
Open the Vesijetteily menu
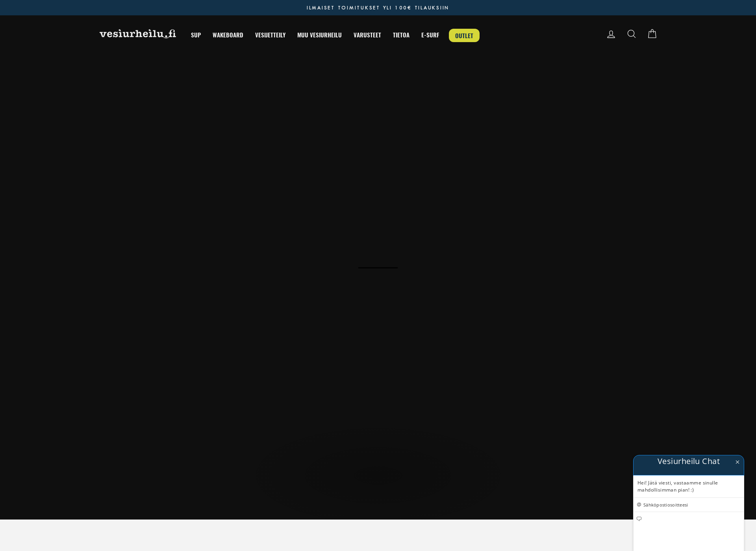point(270,35)
